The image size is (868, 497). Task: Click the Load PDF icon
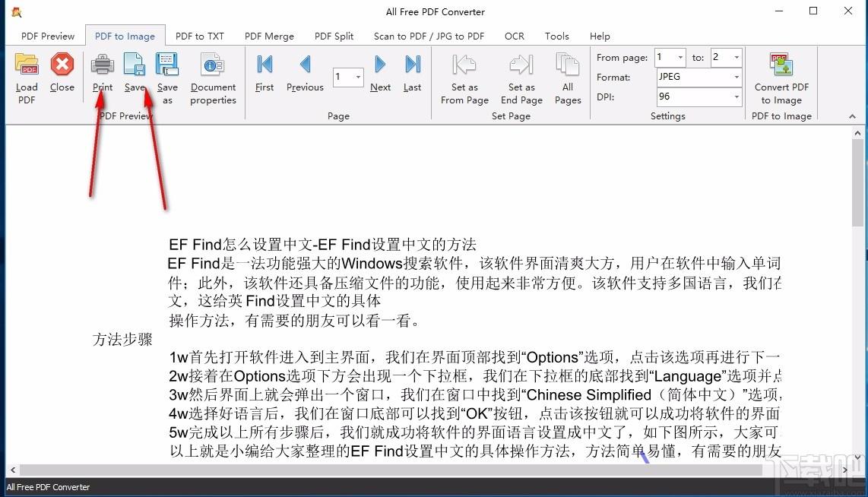pos(27,65)
